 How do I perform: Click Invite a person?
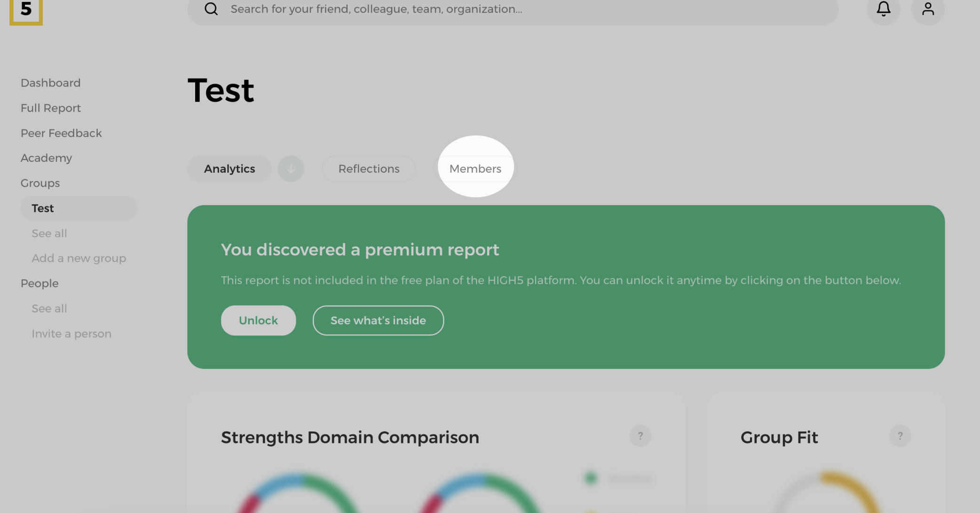click(x=71, y=334)
